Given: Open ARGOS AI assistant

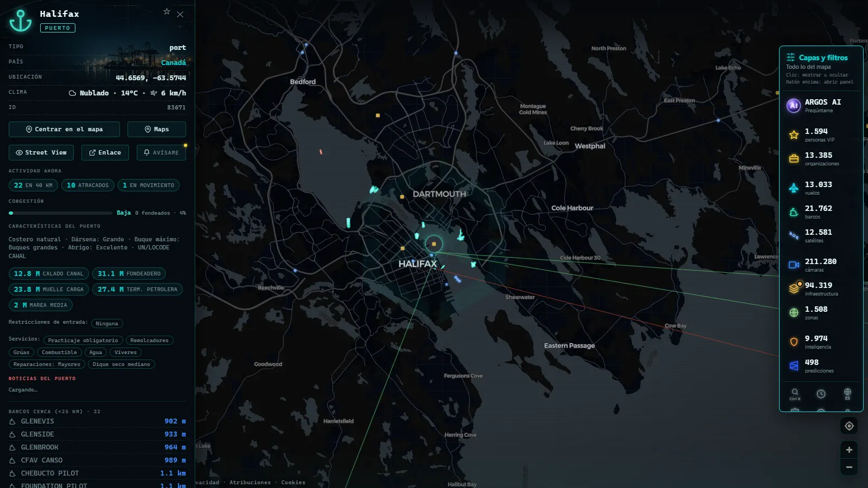Looking at the screenshot, I should coord(820,105).
